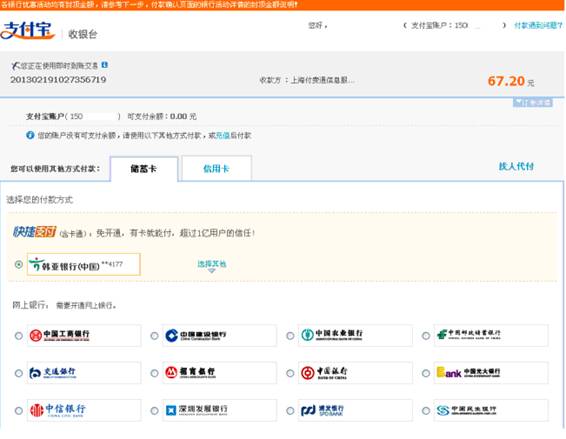566x439 pixels.
Task: Click the Bank of Communications 交通银行 logo
Action: [53, 373]
